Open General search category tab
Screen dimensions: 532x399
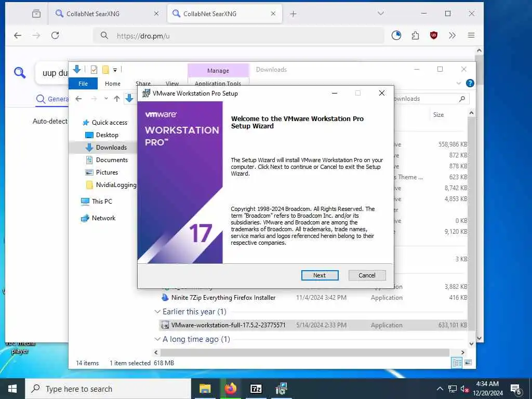[x=52, y=99]
